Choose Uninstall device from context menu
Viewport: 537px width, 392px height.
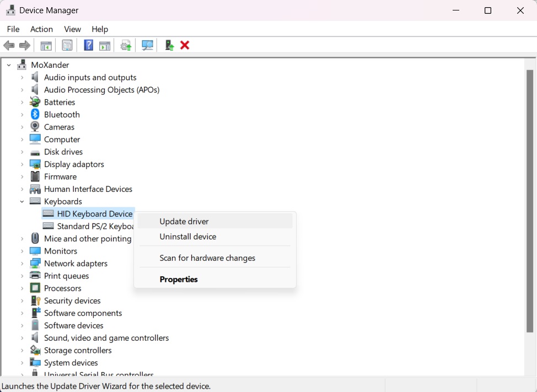pyautogui.click(x=215, y=237)
